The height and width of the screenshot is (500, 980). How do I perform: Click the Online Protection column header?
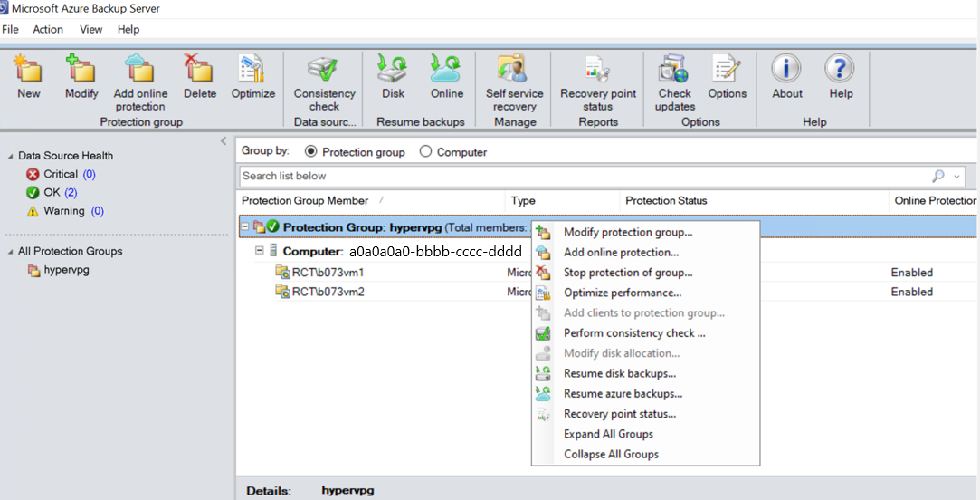(x=934, y=201)
